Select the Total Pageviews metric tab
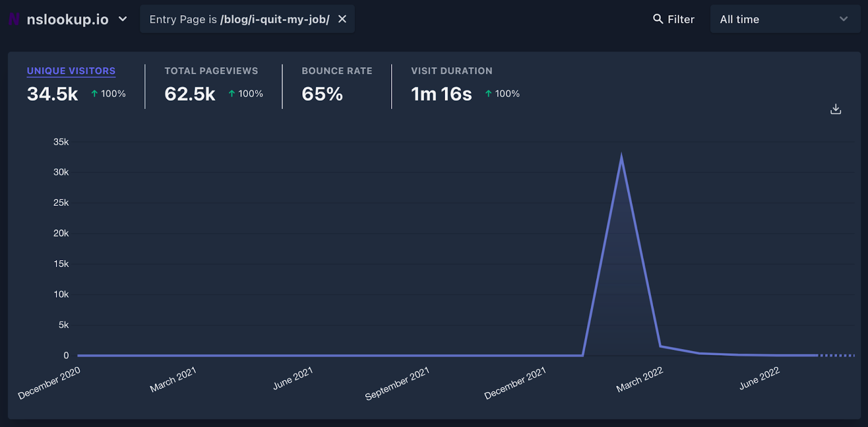868x427 pixels. pos(211,71)
